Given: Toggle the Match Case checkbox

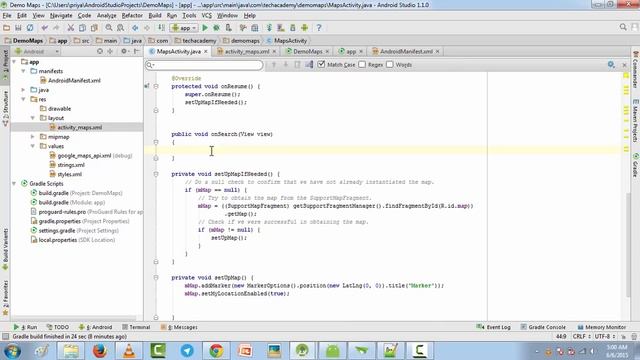Looking at the screenshot, I should pyautogui.click(x=321, y=64).
